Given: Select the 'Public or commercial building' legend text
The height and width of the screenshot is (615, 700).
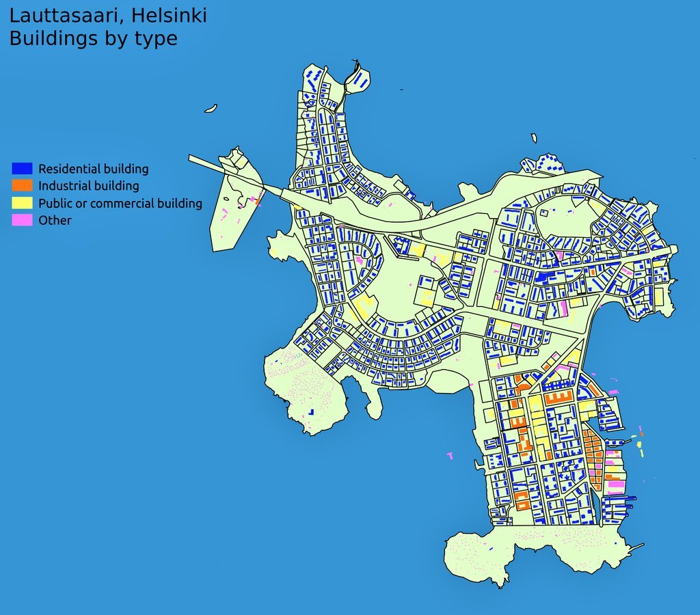Looking at the screenshot, I should [120, 203].
